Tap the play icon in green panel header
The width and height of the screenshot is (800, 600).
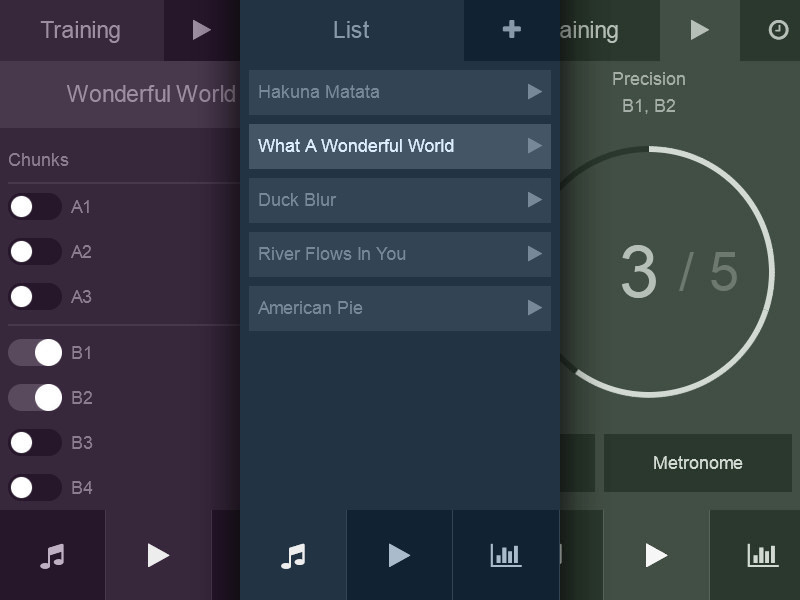(x=699, y=30)
